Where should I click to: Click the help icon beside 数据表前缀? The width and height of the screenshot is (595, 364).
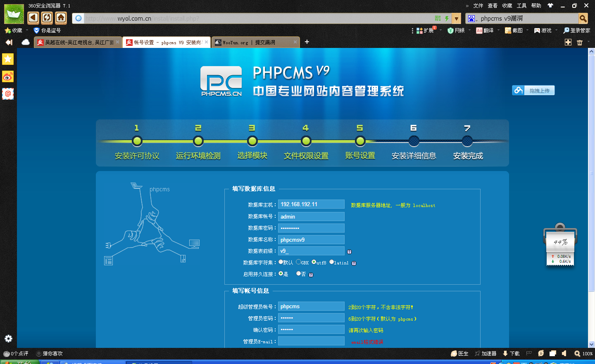point(350,252)
